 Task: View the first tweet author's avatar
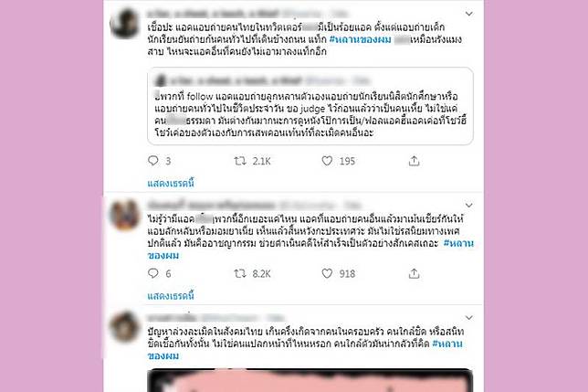pyautogui.click(x=126, y=23)
